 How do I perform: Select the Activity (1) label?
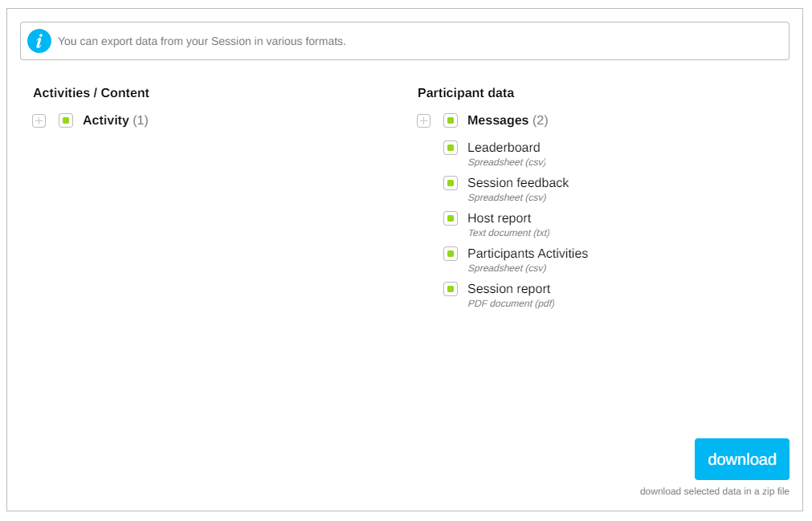[115, 120]
